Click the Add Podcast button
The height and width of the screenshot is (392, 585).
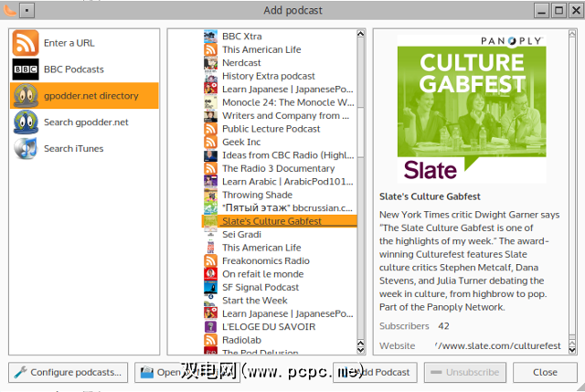[375, 372]
